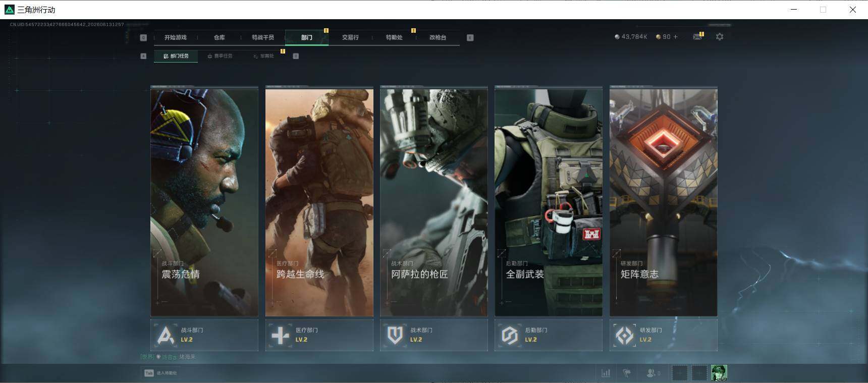Open the statistics bar chart icon

[606, 373]
